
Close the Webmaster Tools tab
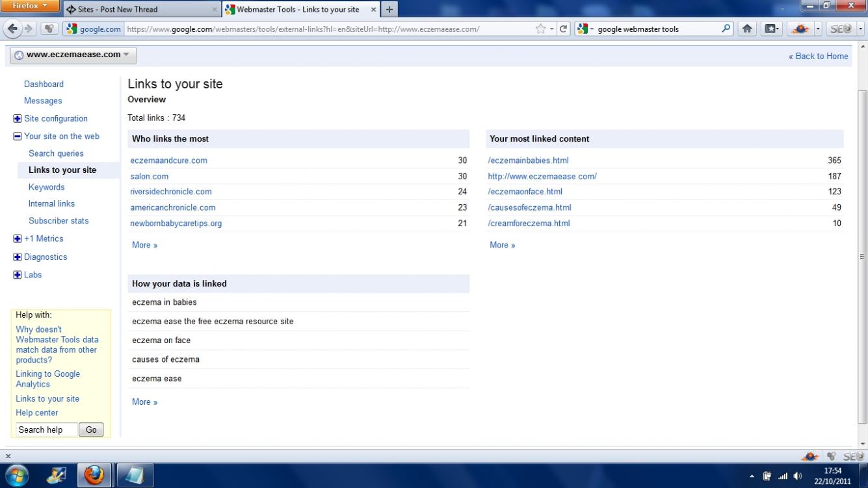click(373, 10)
